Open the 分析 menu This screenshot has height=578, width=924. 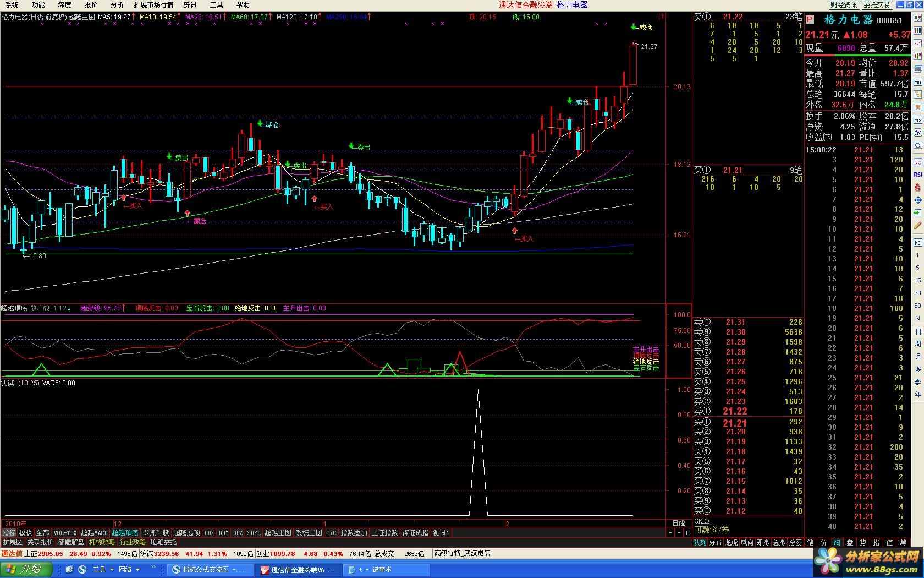click(117, 4)
